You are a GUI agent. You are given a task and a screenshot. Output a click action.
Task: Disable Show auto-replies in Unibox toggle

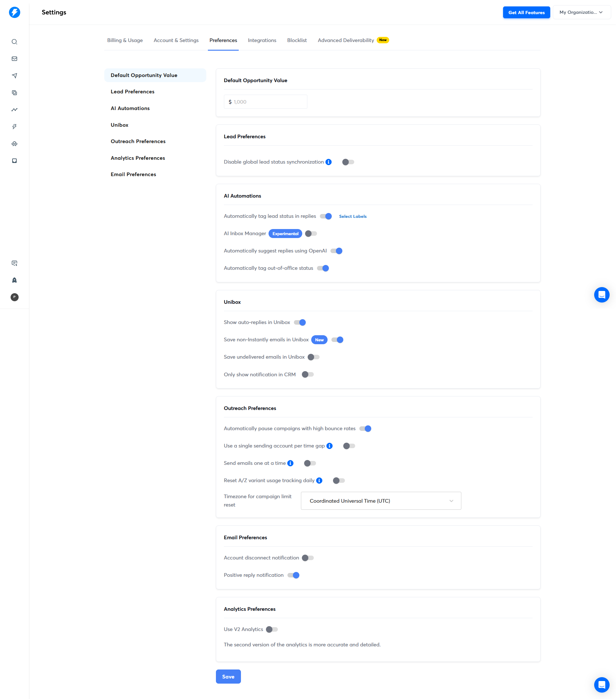click(300, 322)
